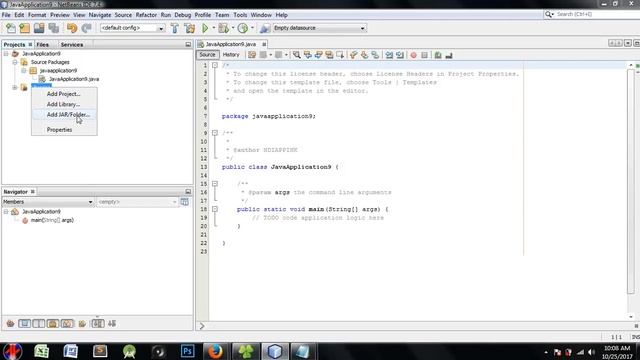Viewport: 640px width, 360px height.
Task: Open the default config dropdown
Action: click(x=161, y=28)
